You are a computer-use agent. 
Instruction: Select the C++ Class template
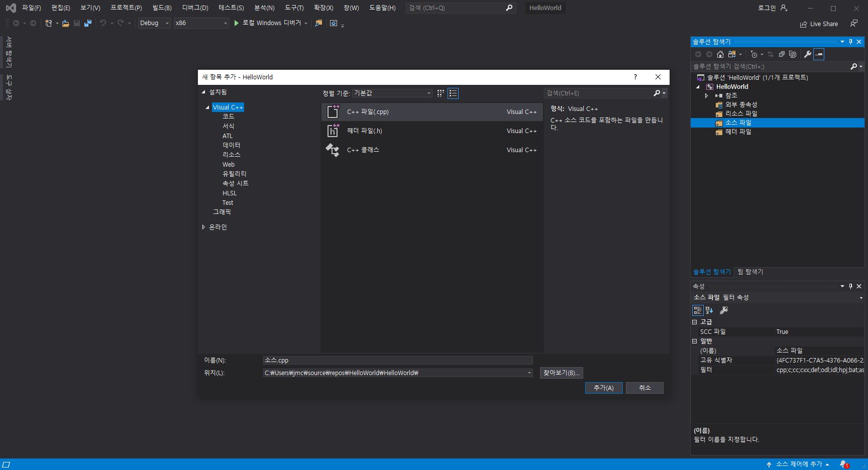tap(432, 150)
